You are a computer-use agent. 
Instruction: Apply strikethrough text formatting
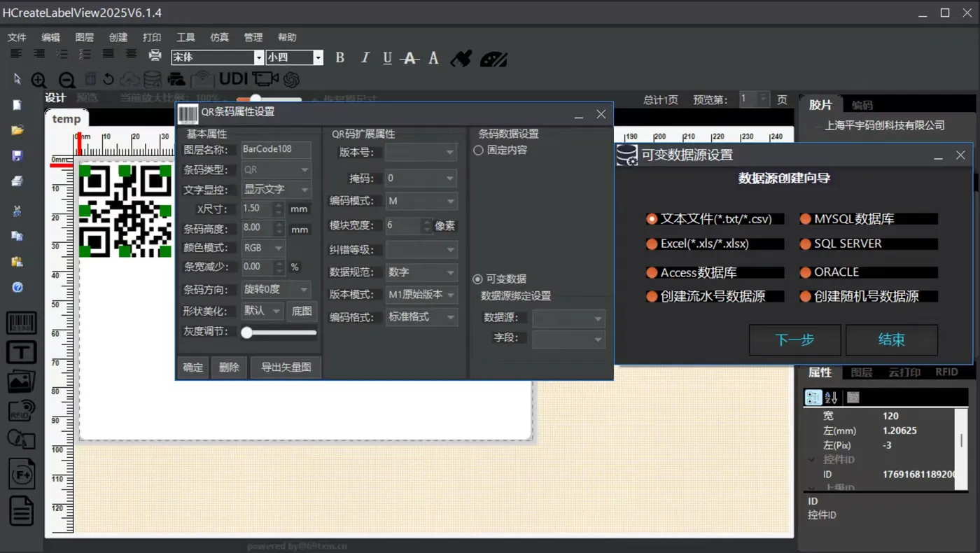point(410,58)
